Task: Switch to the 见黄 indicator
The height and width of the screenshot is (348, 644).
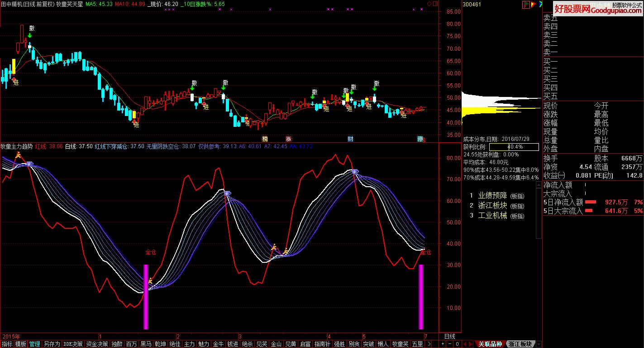Action: pyautogui.click(x=291, y=344)
